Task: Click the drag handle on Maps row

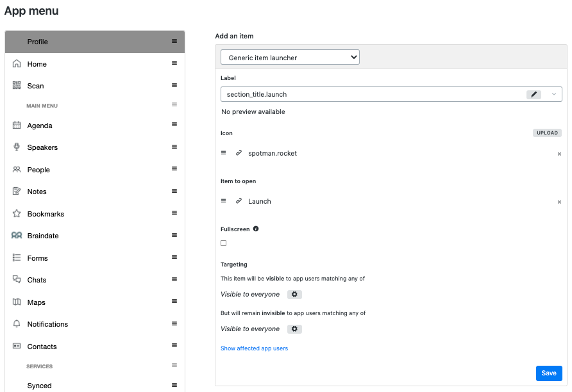Action: (x=174, y=301)
